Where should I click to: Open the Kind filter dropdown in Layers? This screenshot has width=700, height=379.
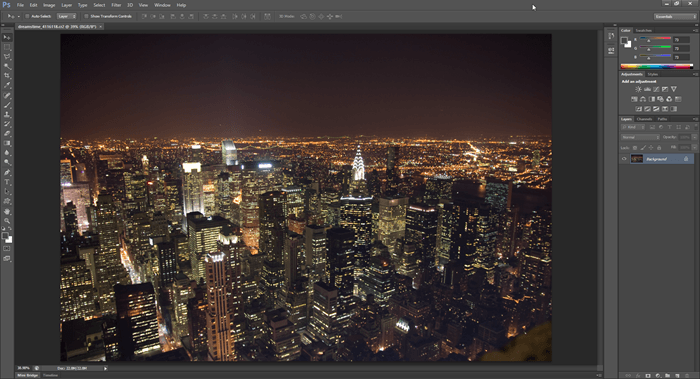point(633,127)
